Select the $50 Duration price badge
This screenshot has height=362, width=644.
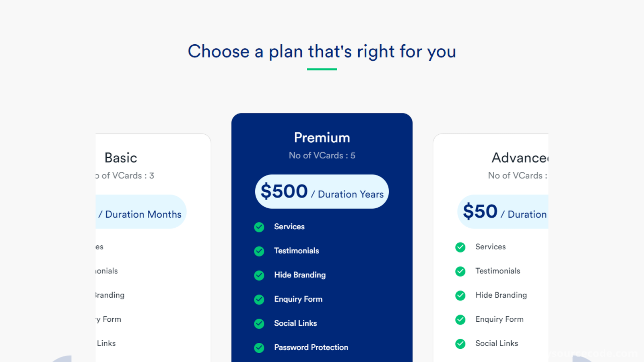point(503,212)
